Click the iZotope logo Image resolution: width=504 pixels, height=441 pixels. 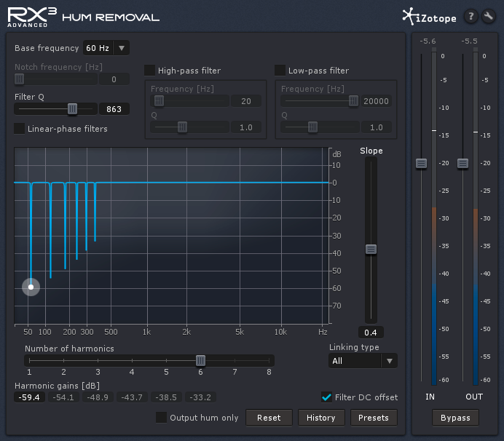click(430, 17)
